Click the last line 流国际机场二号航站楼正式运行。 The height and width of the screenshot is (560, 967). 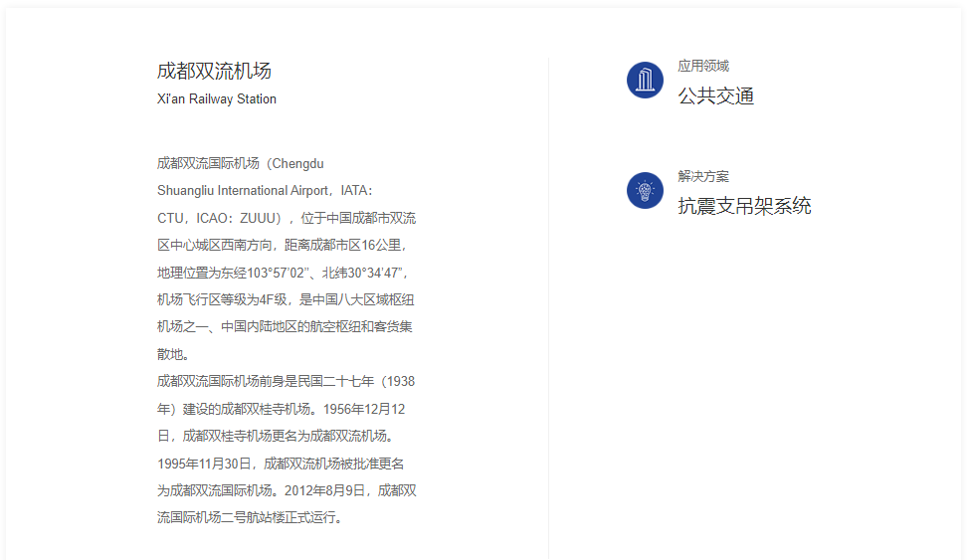point(250,517)
